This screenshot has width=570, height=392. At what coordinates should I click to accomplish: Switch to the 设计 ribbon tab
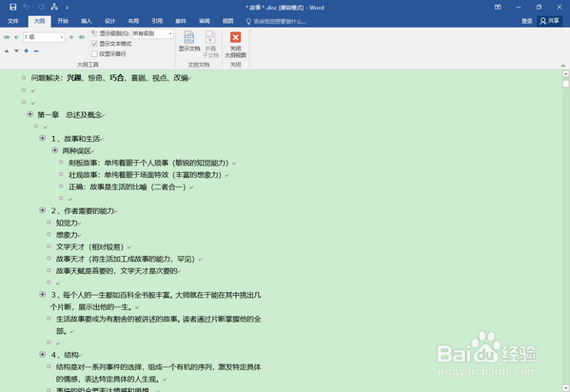pos(109,21)
